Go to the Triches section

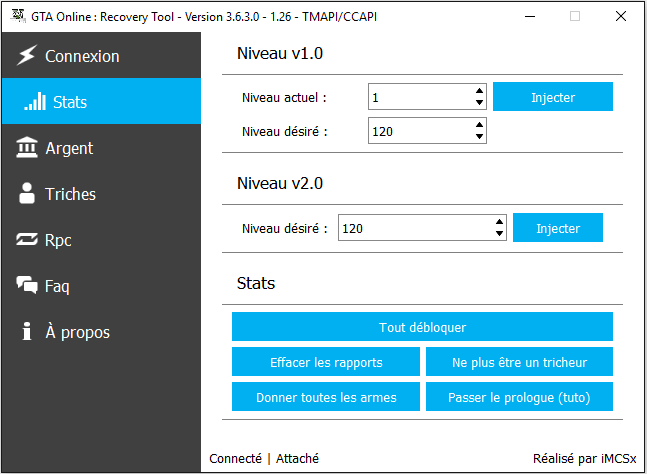pos(101,193)
